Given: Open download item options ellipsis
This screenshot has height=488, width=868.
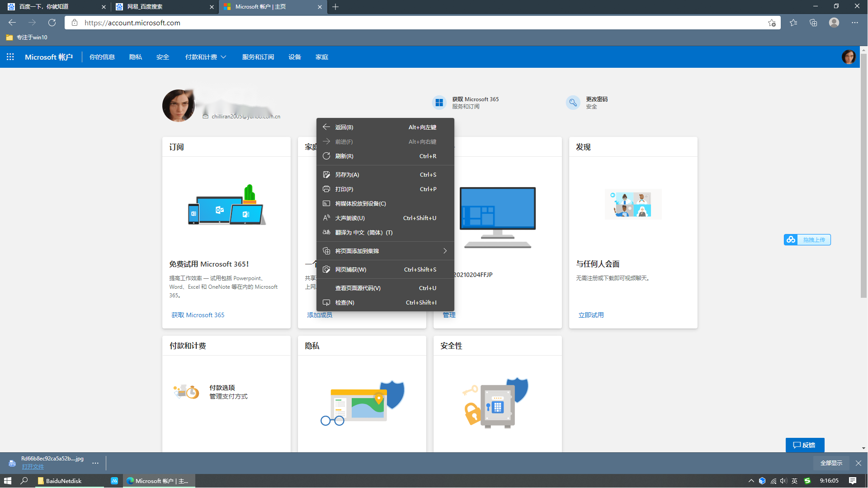Looking at the screenshot, I should (x=95, y=463).
